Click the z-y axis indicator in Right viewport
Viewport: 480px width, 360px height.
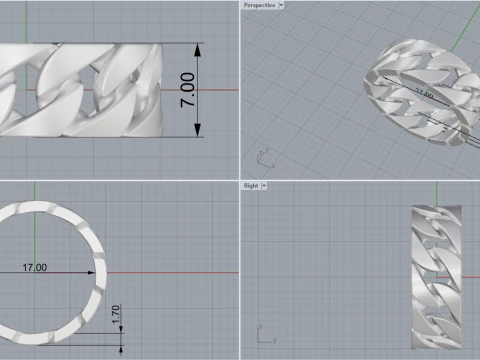(x=266, y=334)
